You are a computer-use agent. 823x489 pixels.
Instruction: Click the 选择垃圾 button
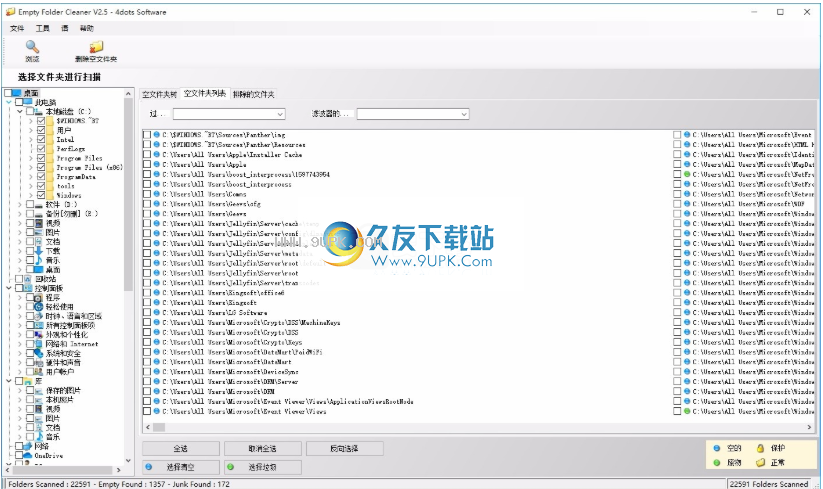(262, 467)
